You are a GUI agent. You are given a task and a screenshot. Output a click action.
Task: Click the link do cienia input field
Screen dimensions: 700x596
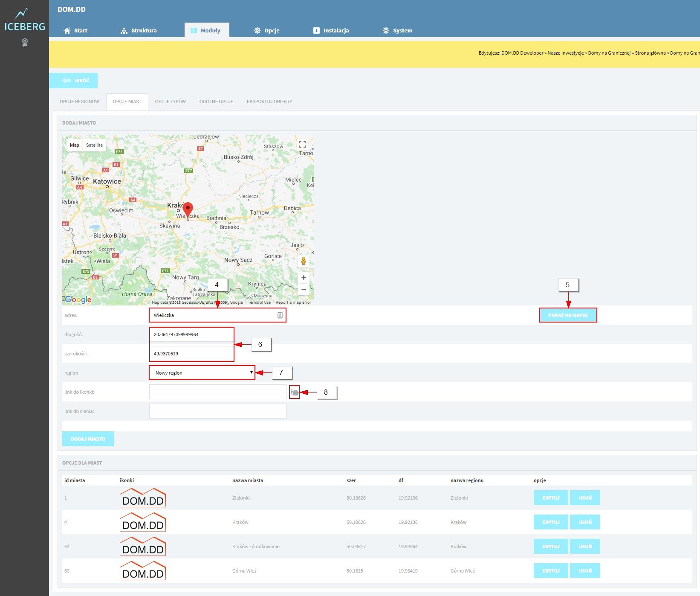pos(217,411)
